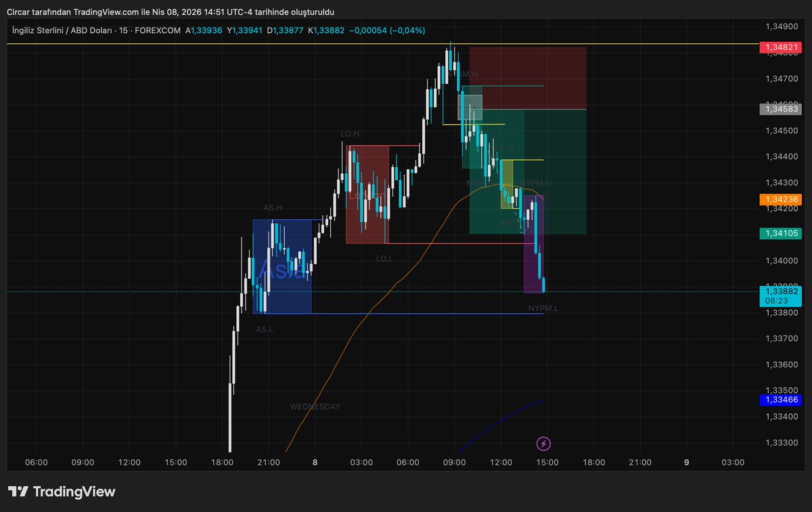Click the TradingView logo
Viewport: 812px width, 512px height.
(x=62, y=492)
